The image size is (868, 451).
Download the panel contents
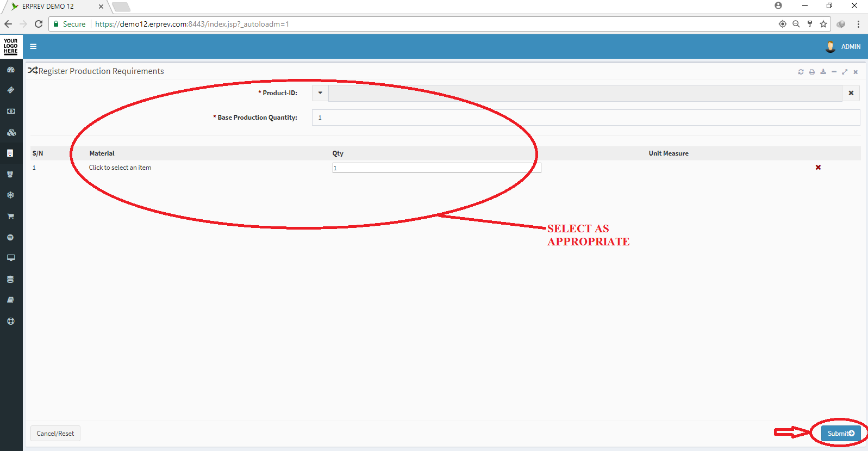tap(823, 72)
